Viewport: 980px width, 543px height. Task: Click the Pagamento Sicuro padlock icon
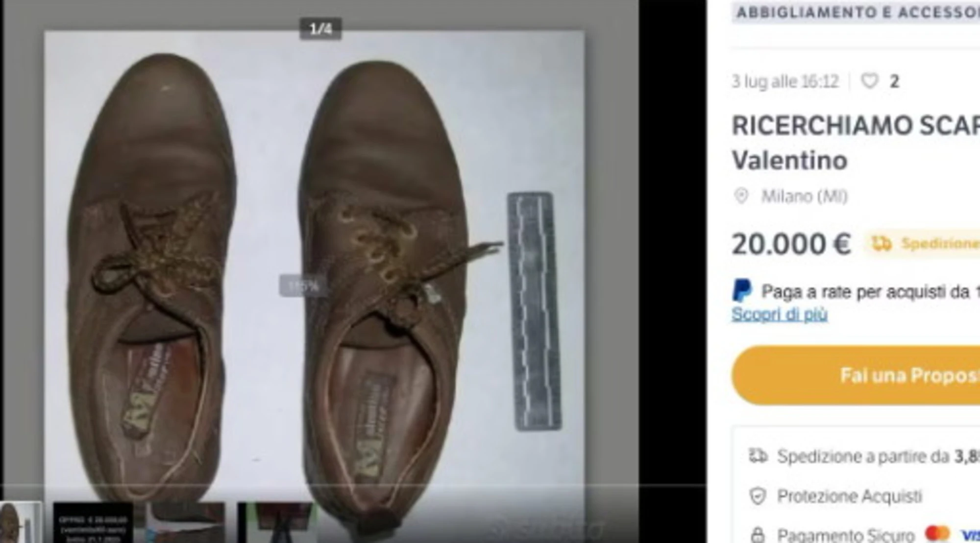tap(758, 534)
